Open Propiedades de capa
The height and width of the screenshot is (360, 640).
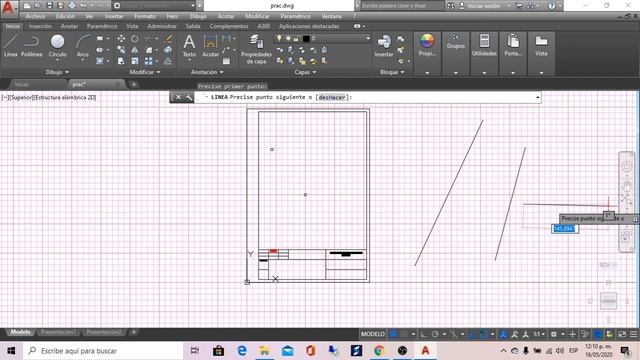[256, 49]
